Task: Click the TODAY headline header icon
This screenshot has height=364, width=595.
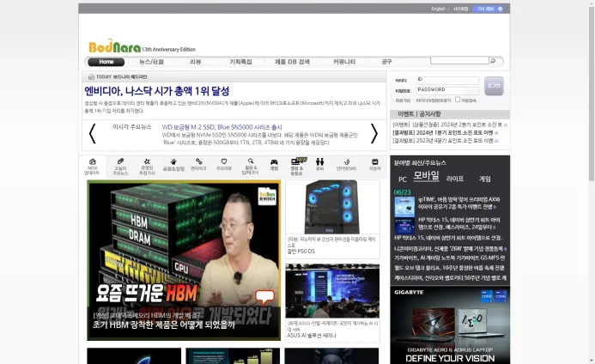Action: 91,76
